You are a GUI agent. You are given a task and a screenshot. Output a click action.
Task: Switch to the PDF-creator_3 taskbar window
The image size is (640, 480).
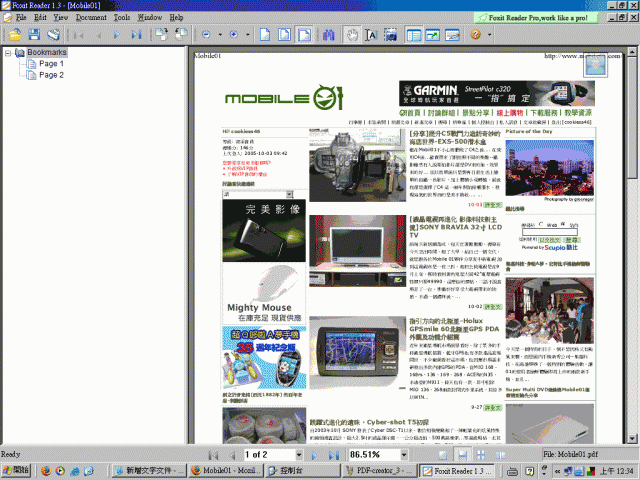tap(379, 471)
